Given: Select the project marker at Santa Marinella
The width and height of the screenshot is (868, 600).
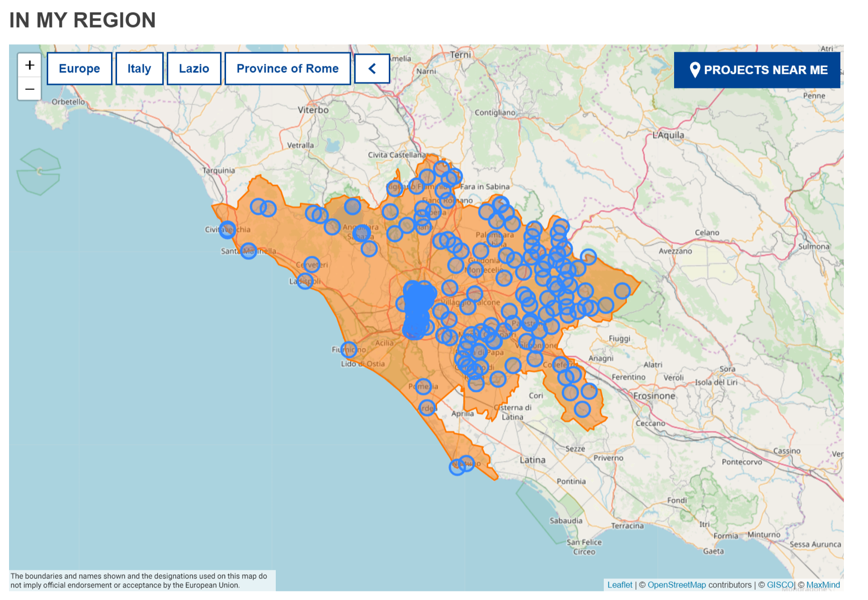Looking at the screenshot, I should [249, 251].
